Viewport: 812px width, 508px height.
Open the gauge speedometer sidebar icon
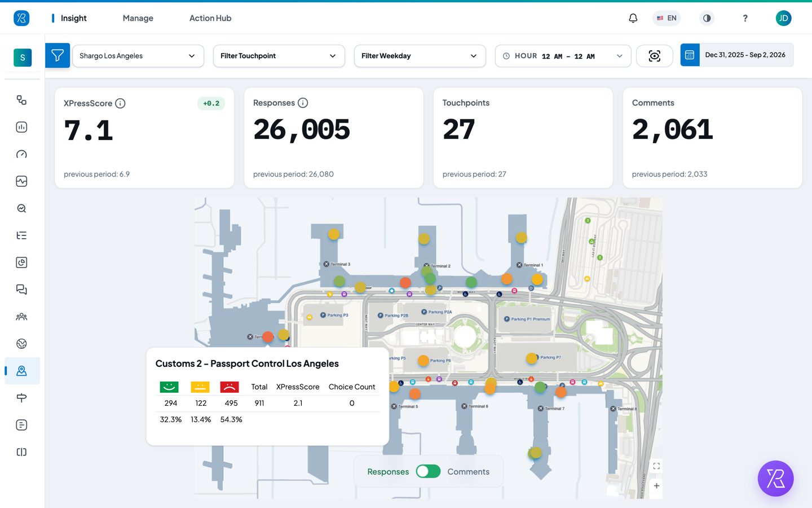point(21,154)
